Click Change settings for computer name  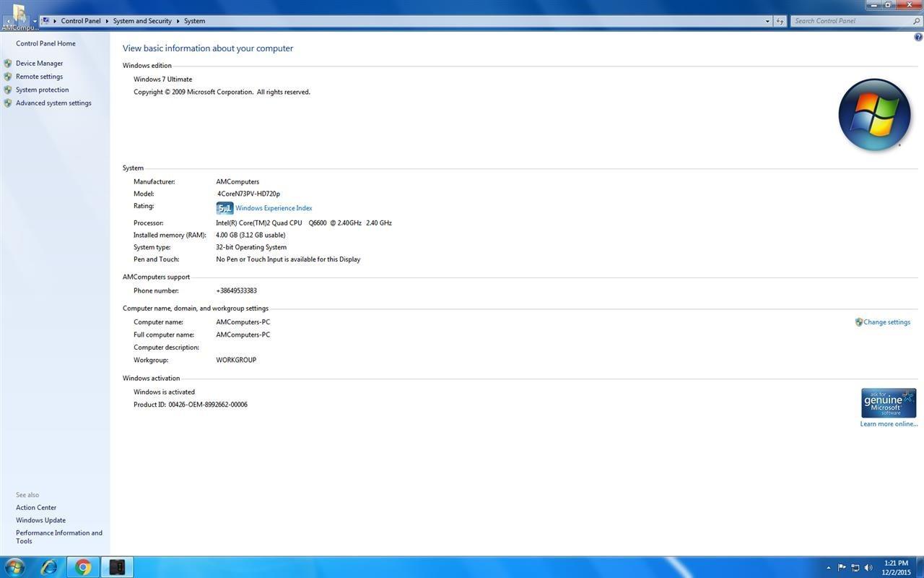tap(886, 322)
